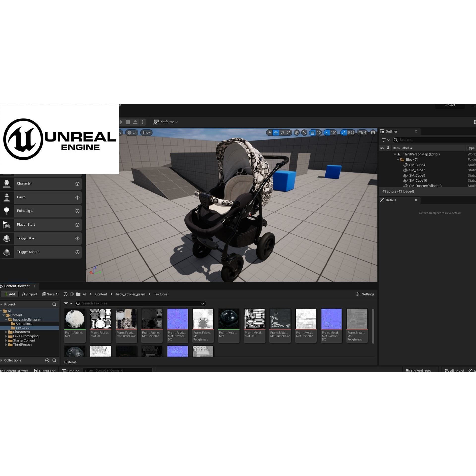Collapse the ThirdPersonMap (Editor) tree row
The height and width of the screenshot is (476, 476).
395,154
